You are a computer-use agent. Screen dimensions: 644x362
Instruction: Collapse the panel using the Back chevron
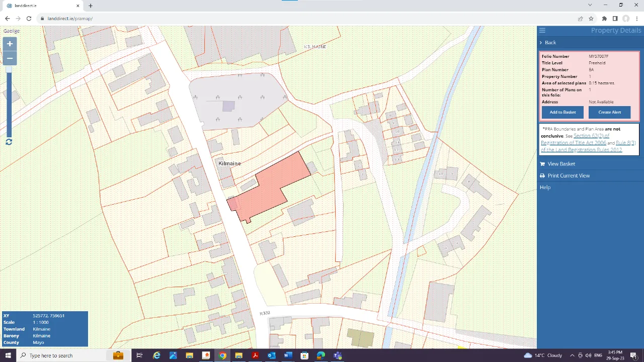pyautogui.click(x=541, y=42)
